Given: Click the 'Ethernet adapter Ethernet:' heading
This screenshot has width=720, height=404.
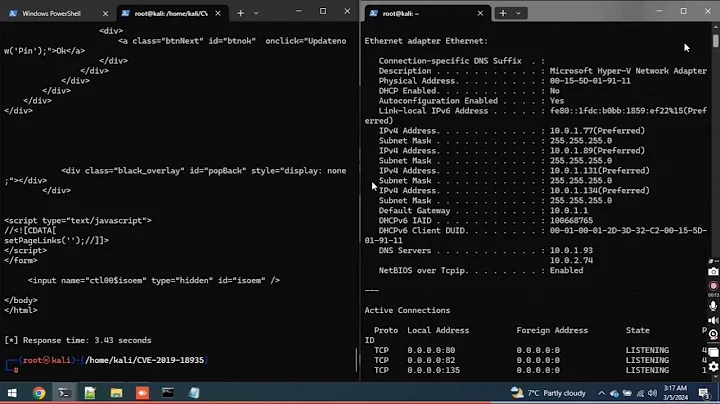Looking at the screenshot, I should point(426,41).
